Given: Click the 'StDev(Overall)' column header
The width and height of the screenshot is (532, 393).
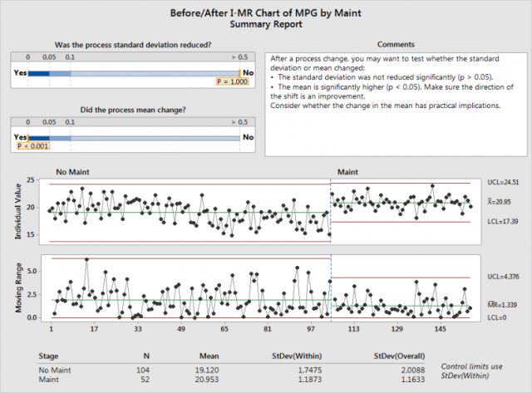Looking at the screenshot, I should click(x=399, y=356).
